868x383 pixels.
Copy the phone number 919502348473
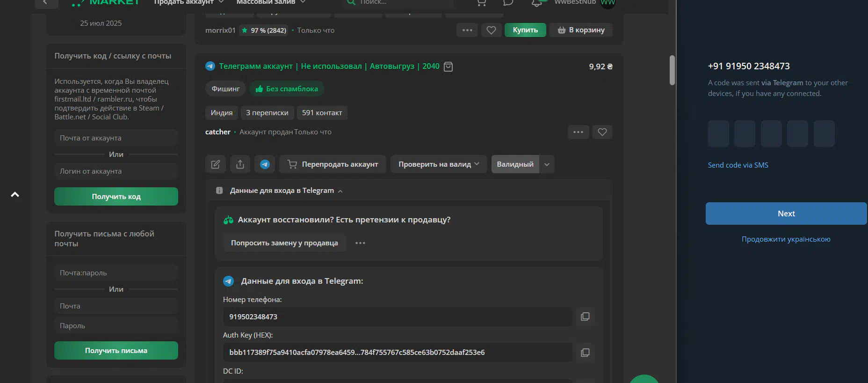(585, 317)
